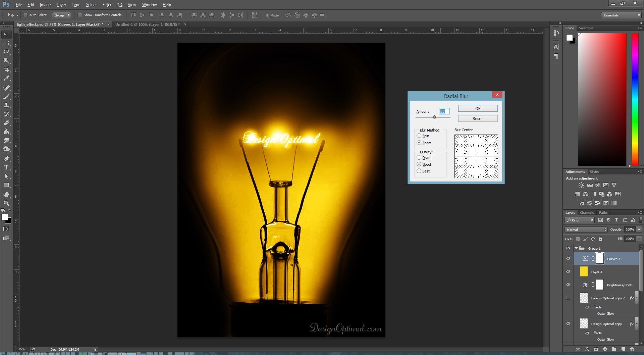The image size is (644, 355).
Task: Select the Brush tool
Action: [x=6, y=97]
